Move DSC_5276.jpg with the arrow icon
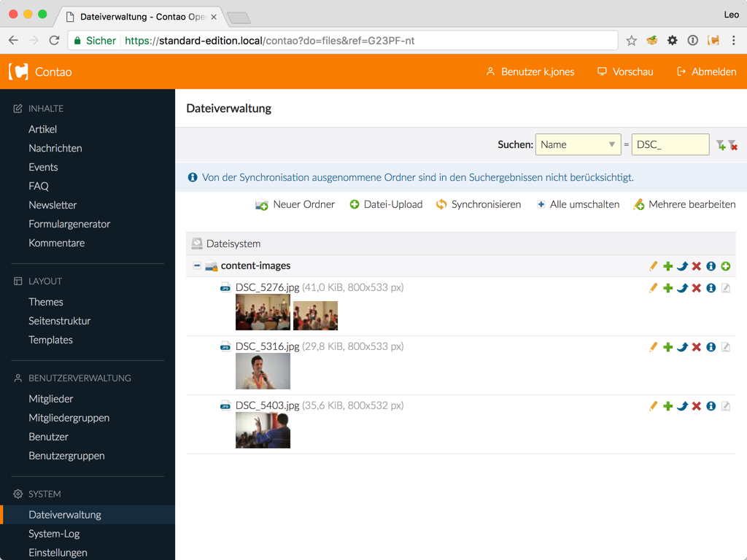The image size is (747, 560). (x=682, y=288)
